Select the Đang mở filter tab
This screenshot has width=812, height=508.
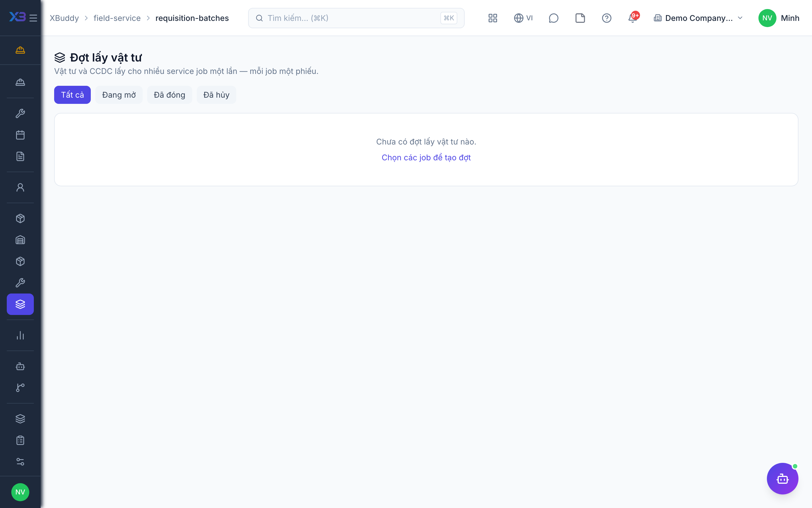[119, 95]
